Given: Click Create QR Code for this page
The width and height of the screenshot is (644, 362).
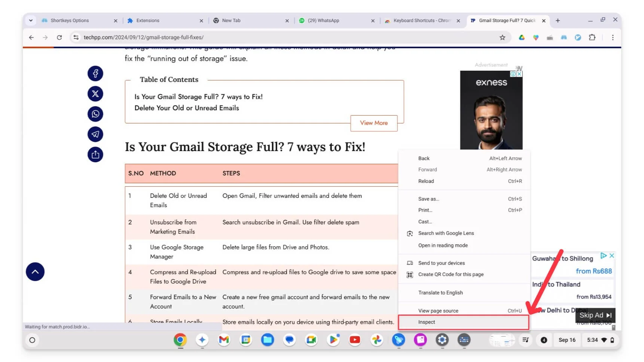Looking at the screenshot, I should (x=451, y=274).
